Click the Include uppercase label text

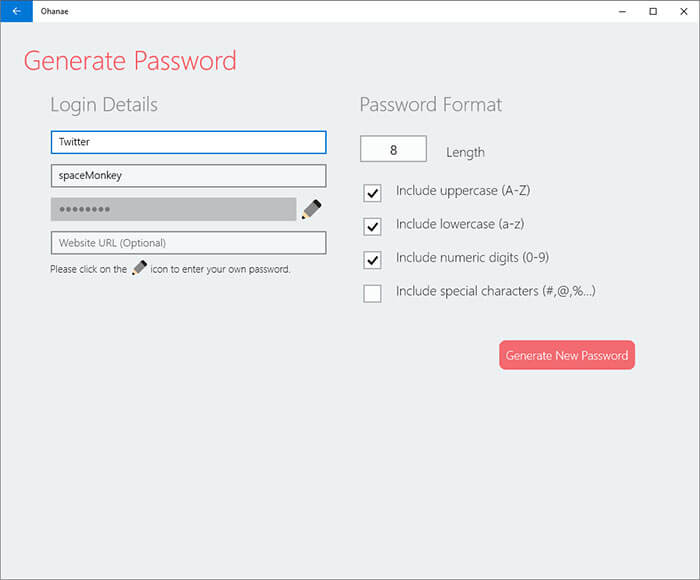pos(463,191)
